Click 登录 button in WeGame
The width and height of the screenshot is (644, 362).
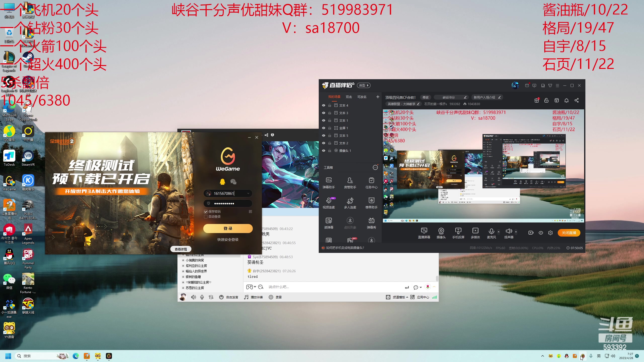pos(228,228)
